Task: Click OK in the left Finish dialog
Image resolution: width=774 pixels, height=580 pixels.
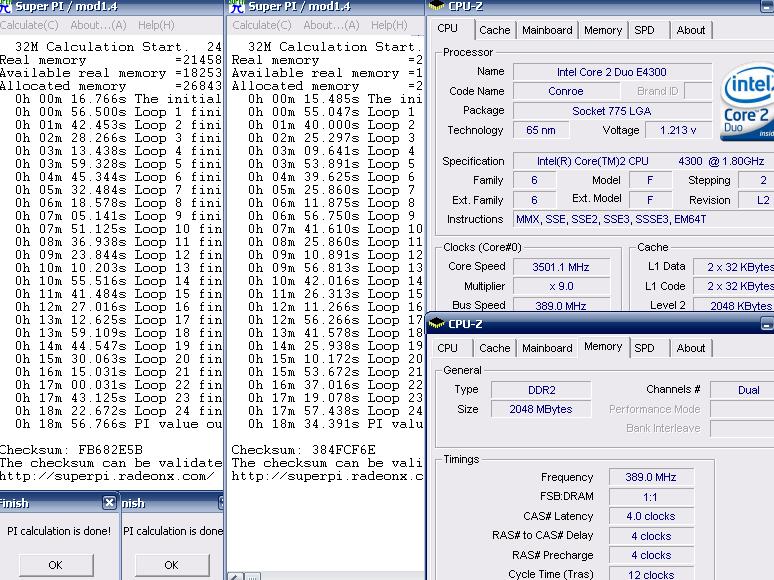Action: [56, 565]
